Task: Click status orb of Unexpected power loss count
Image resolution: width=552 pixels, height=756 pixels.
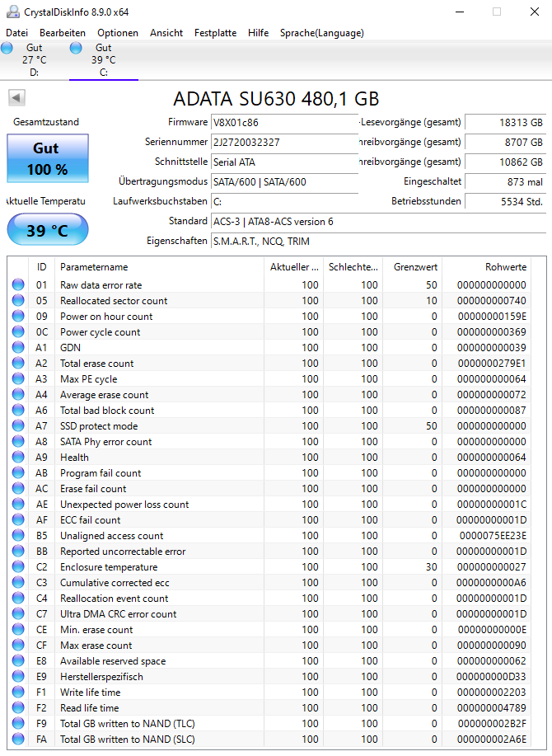Action: (x=18, y=504)
